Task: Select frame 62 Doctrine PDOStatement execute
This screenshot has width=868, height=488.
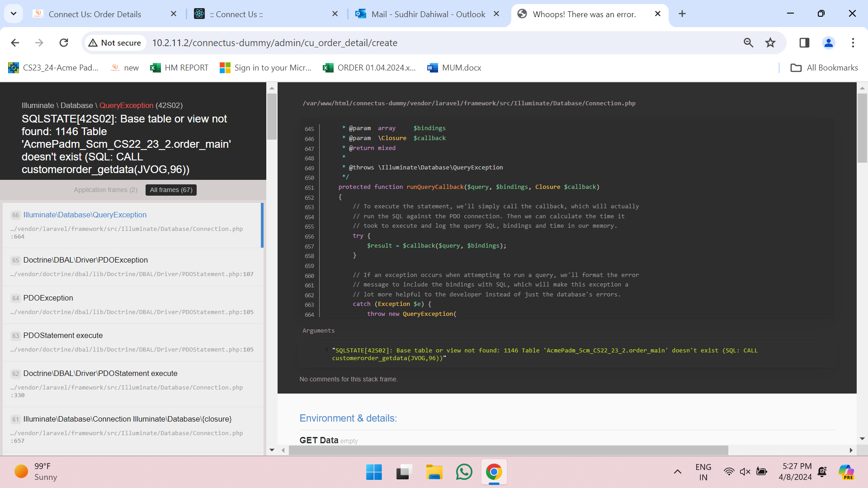Action: coord(132,384)
